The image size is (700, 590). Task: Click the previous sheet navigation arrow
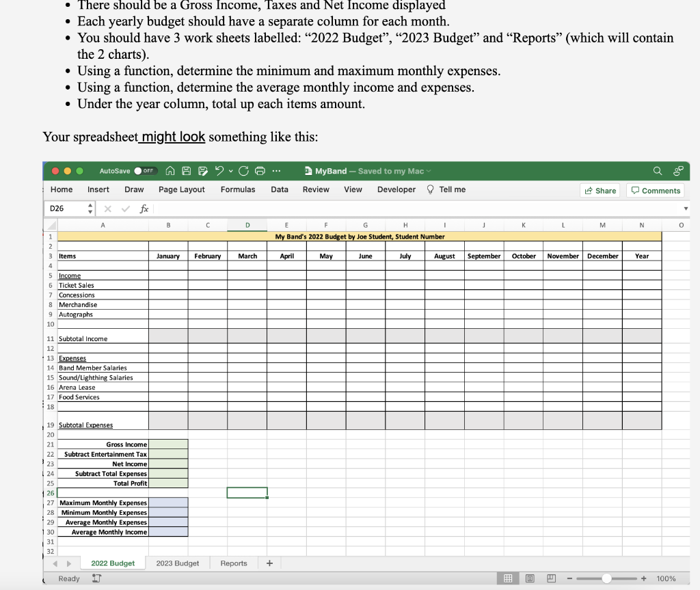click(x=55, y=563)
